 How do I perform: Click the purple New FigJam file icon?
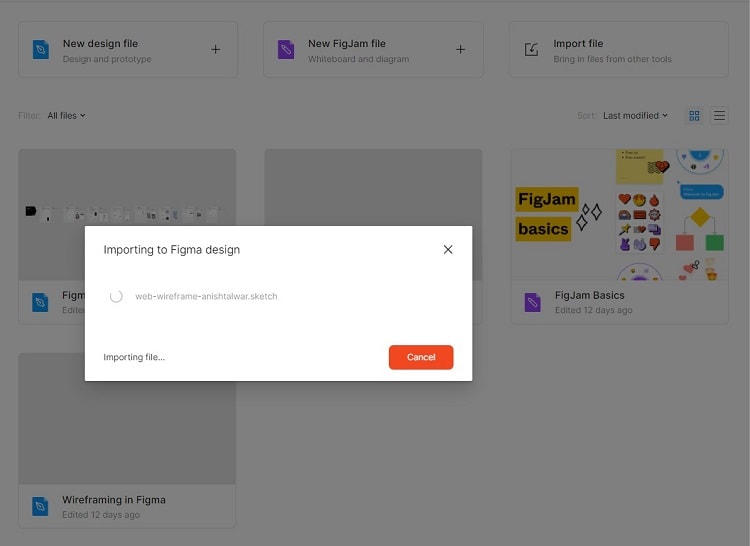(x=286, y=50)
